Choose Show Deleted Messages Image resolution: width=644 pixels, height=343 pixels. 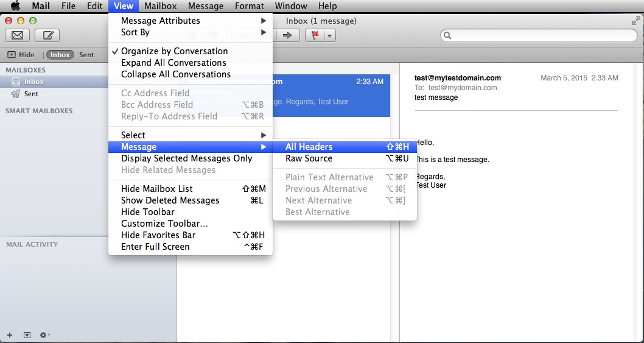click(x=191, y=200)
